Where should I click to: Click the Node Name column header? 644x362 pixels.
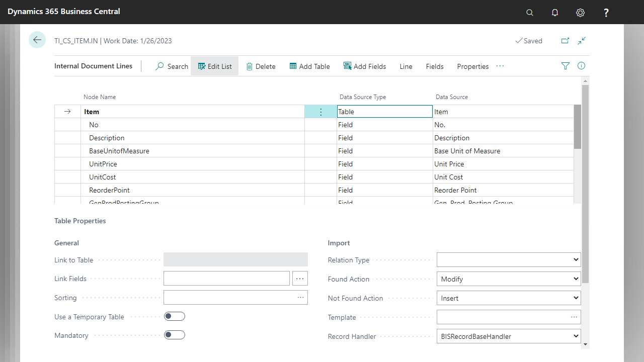pos(100,97)
